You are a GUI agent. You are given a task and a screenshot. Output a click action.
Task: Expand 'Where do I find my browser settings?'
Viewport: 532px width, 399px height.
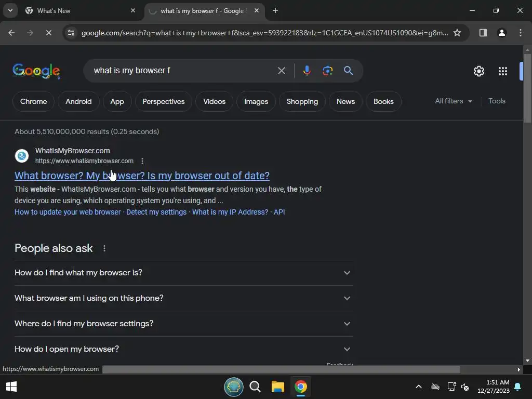183,324
